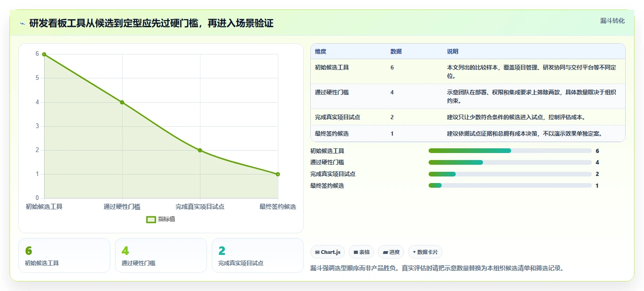Click the progress list label 最终签约候选
The width and height of the screenshot is (644, 291).
pyautogui.click(x=327, y=186)
